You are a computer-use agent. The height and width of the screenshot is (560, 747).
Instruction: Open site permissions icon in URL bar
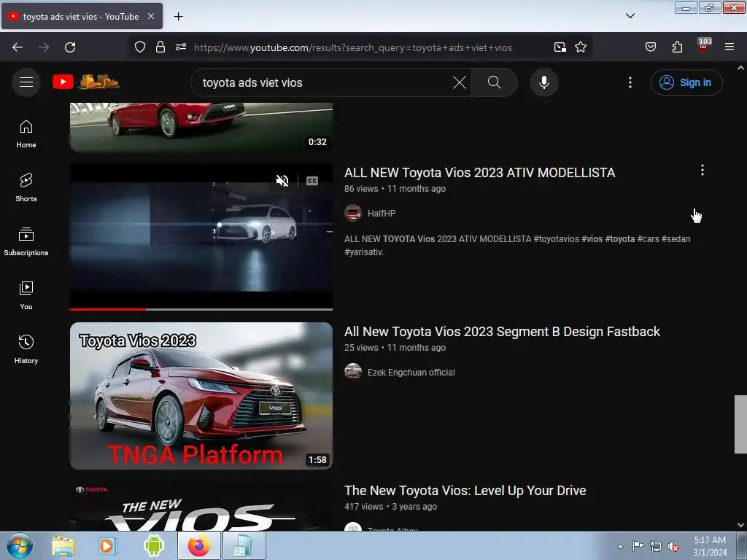coord(181,47)
